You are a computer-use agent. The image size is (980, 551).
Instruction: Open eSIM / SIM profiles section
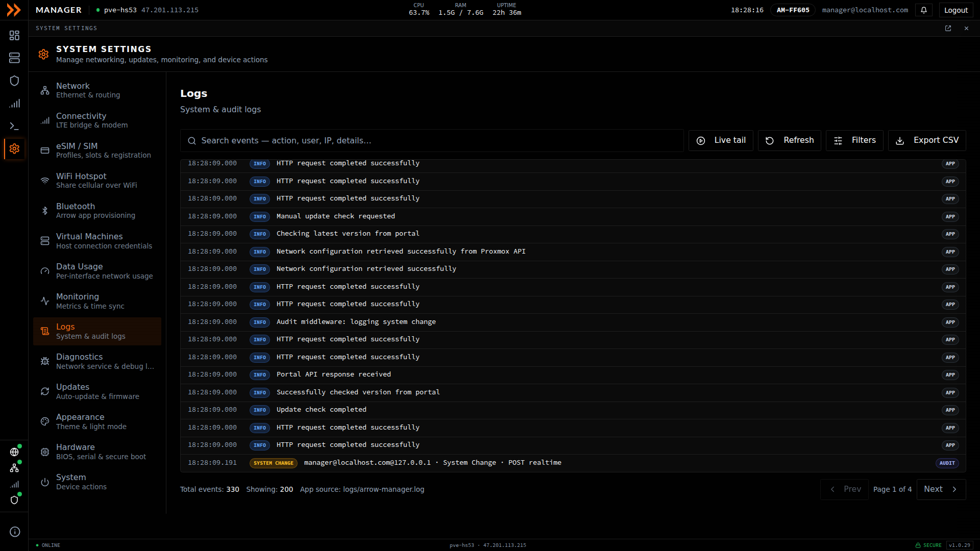click(x=97, y=151)
